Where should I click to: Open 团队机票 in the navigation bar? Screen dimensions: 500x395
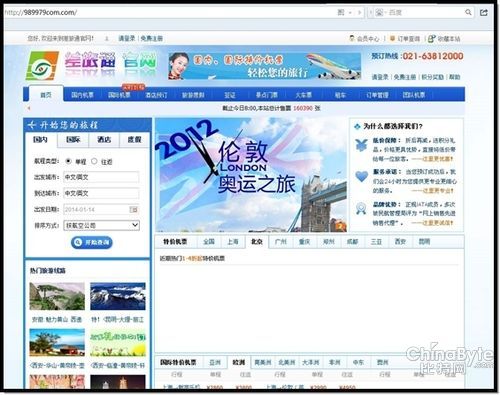tap(414, 95)
